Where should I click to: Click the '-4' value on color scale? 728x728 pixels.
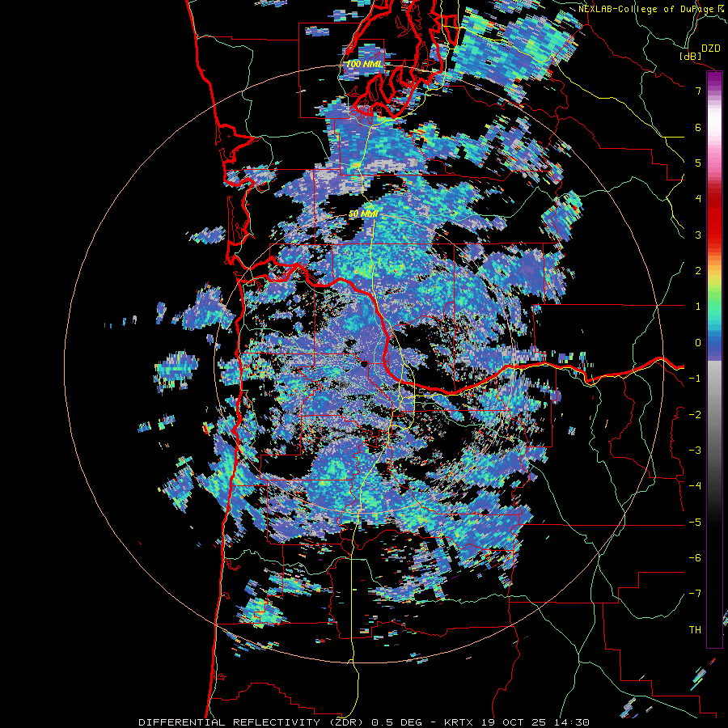tap(695, 486)
